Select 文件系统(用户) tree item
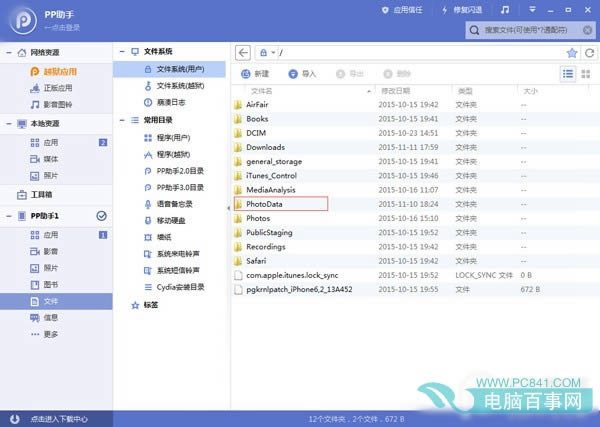This screenshot has height=427, width=600. pyautogui.click(x=169, y=69)
